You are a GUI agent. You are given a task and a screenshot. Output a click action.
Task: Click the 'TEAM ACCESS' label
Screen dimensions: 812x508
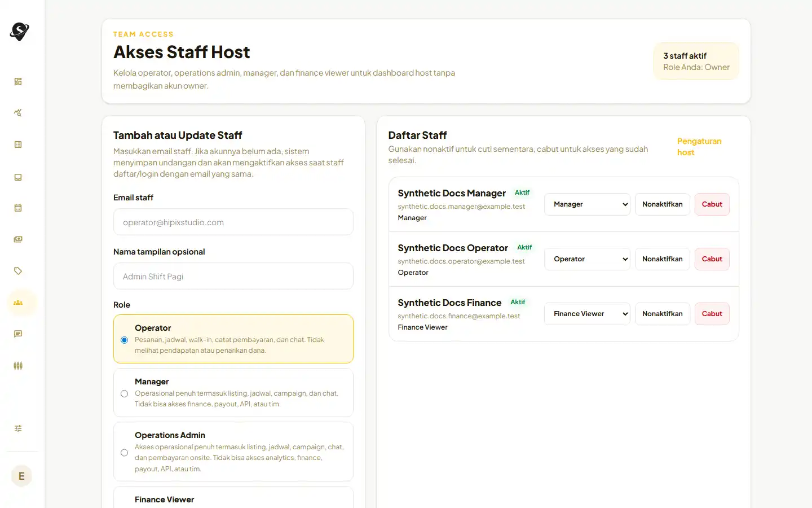pos(143,34)
